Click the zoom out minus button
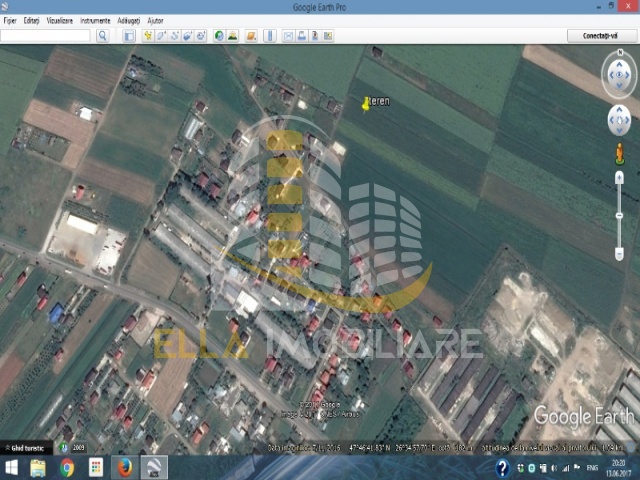 click(619, 254)
